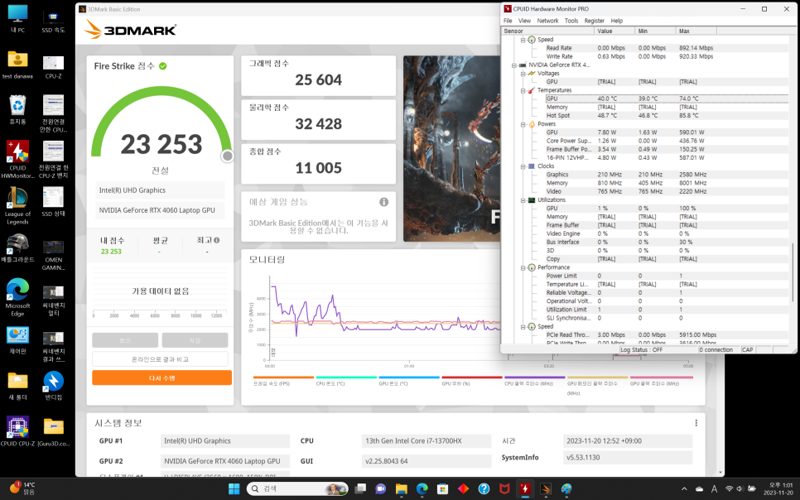Click the 3DMARK logo in header
Screen dimensions: 800x500
pos(131,30)
